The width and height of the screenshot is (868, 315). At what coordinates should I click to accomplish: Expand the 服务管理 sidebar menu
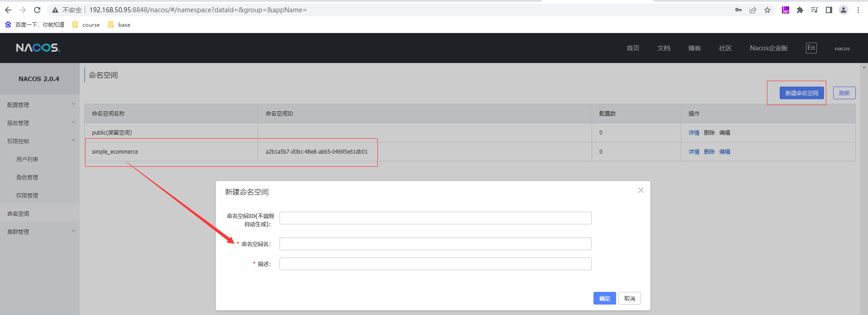[x=39, y=123]
